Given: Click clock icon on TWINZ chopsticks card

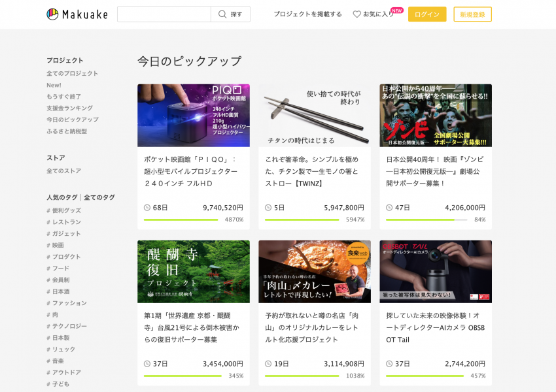Looking at the screenshot, I should (268, 208).
